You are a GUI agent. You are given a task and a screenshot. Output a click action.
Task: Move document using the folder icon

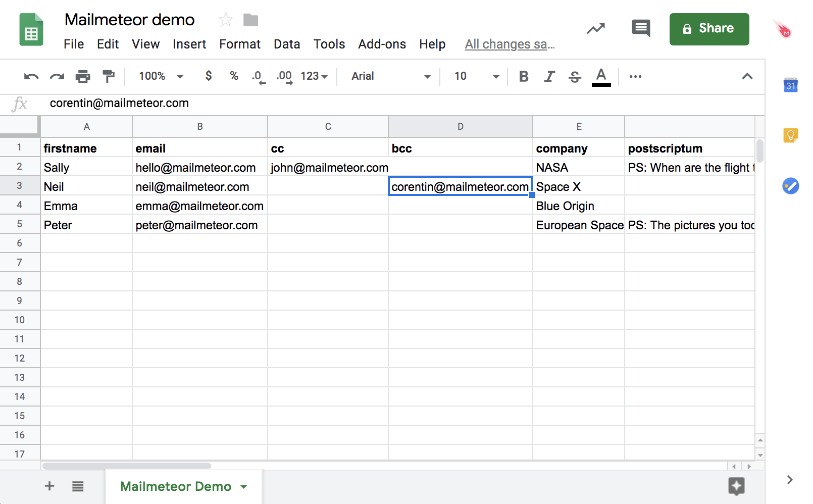250,20
